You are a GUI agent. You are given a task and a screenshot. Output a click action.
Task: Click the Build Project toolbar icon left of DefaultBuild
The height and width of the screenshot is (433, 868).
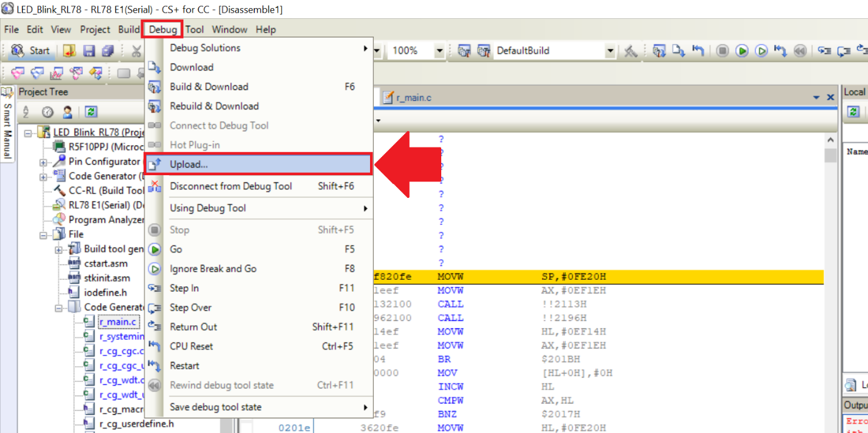click(465, 51)
